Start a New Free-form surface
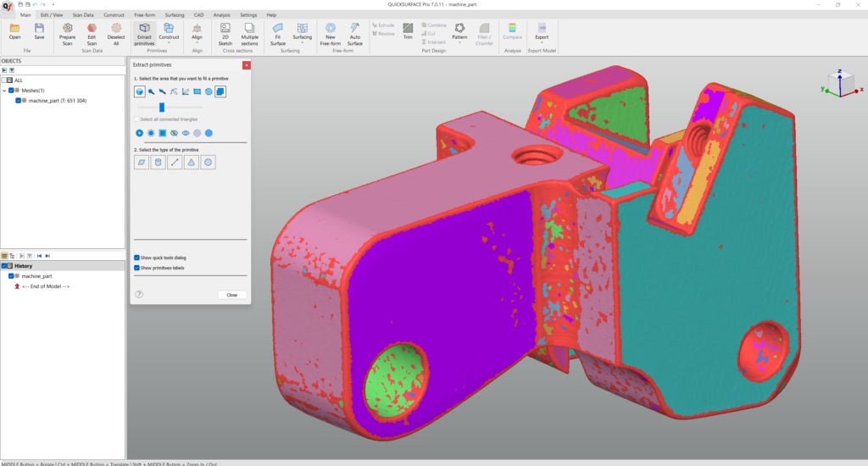Screen dimensions: 868x466 click(330, 32)
